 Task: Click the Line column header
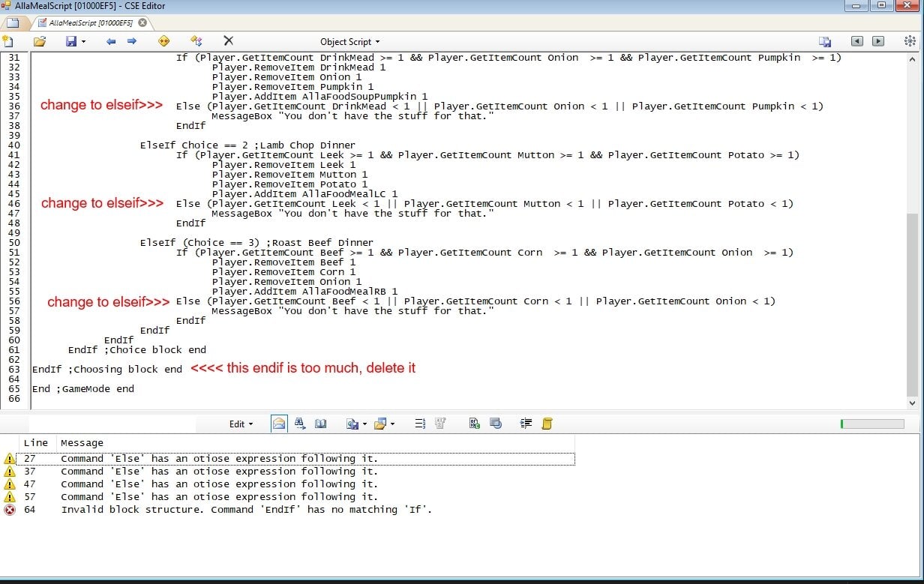[37, 443]
